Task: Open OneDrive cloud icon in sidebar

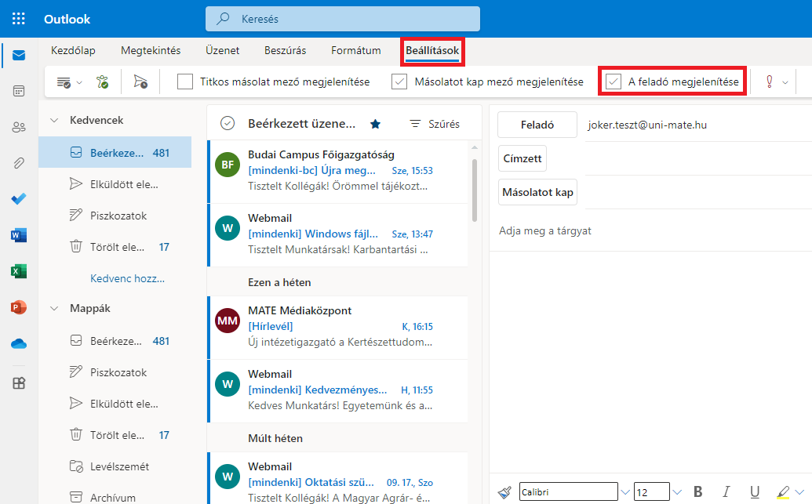Action: pos(19,343)
